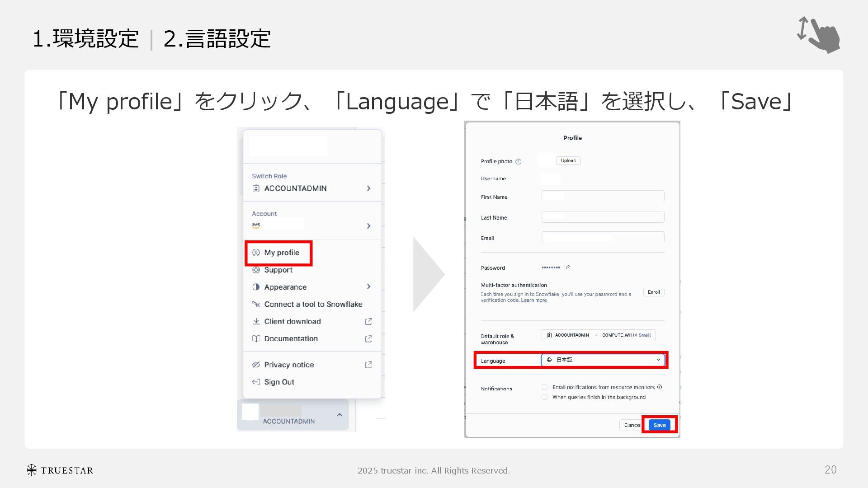The image size is (868, 488).
Task: Click the external link icon beside Privacy notice
Action: pyautogui.click(x=368, y=365)
